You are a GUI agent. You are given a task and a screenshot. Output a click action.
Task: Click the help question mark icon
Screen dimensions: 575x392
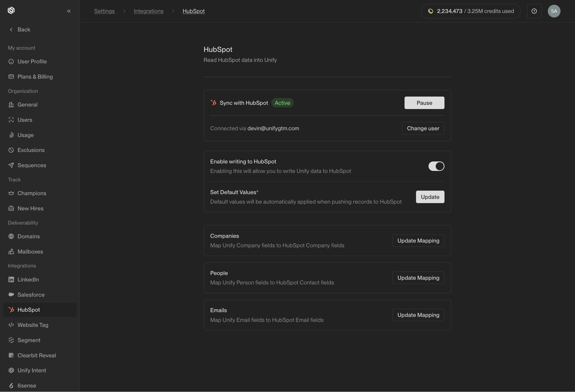tap(534, 11)
